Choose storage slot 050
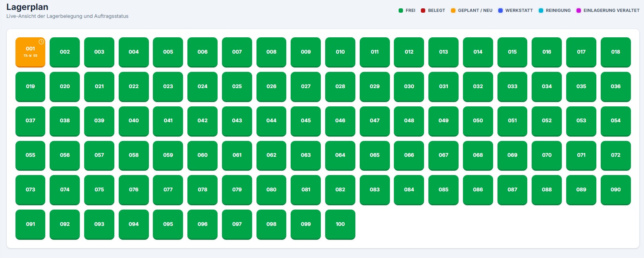Viewport: 644px width, 258px height. 478,121
